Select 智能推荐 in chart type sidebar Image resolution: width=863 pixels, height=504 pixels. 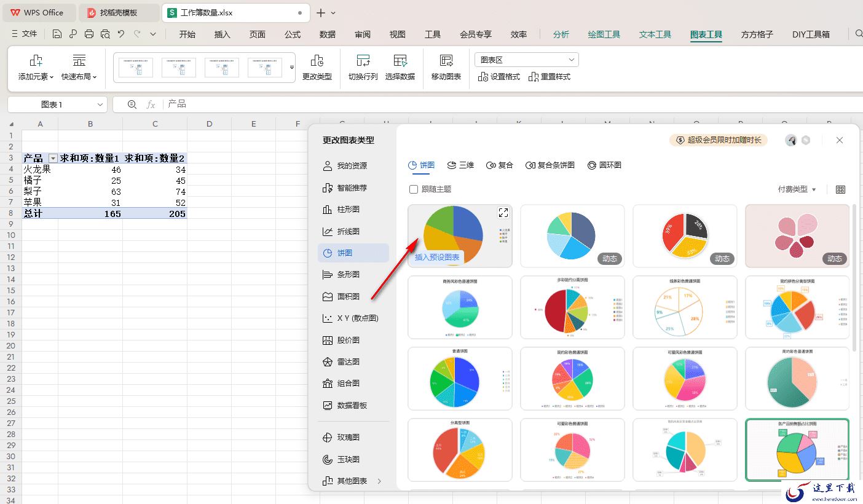(353, 187)
